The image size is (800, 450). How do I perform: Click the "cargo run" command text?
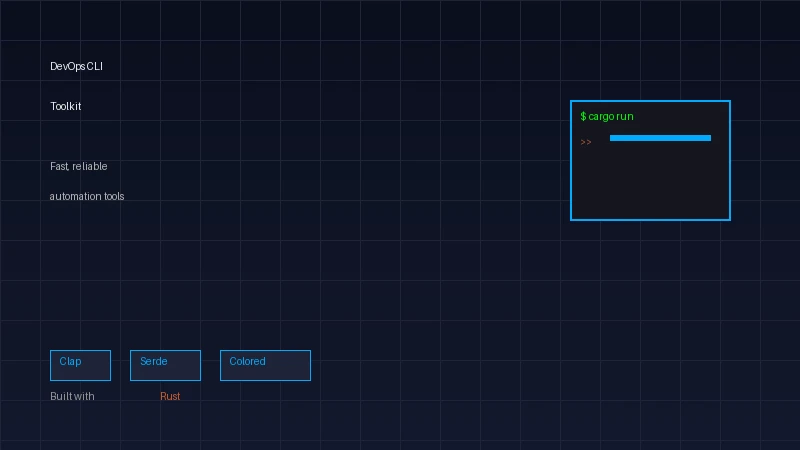(x=610, y=117)
